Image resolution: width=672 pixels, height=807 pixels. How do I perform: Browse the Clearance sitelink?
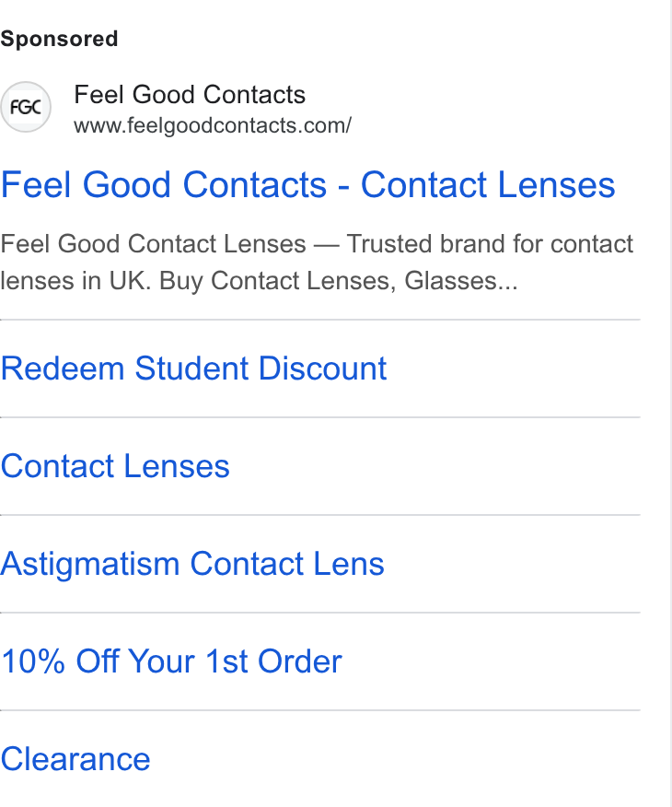click(x=75, y=759)
